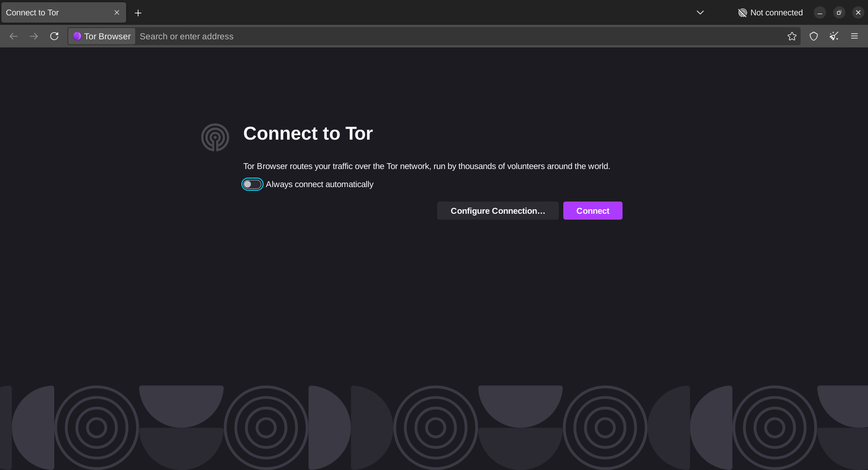Screen dimensions: 868x470
Task: Bookmark this page with the star icon
Action: (x=792, y=36)
